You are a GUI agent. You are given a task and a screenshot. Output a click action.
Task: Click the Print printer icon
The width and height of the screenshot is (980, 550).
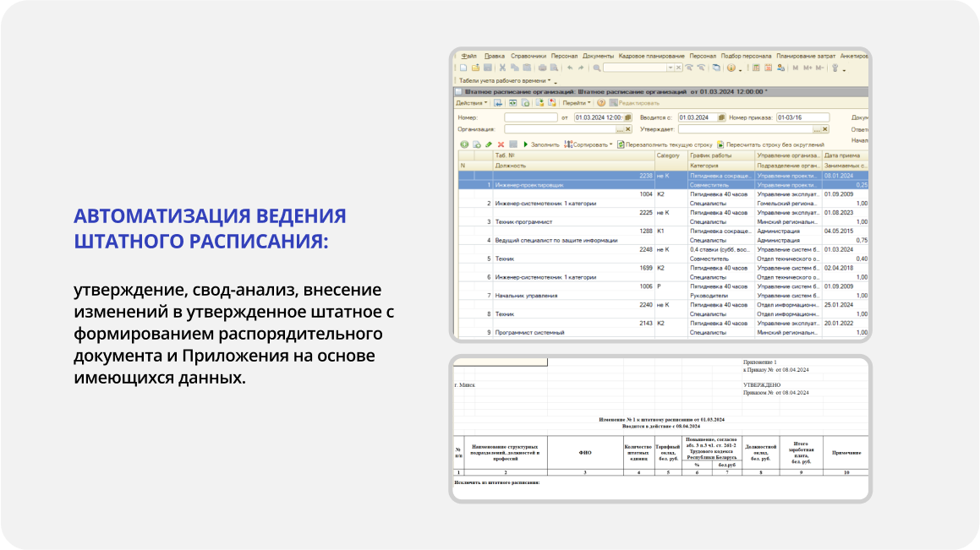click(x=543, y=68)
